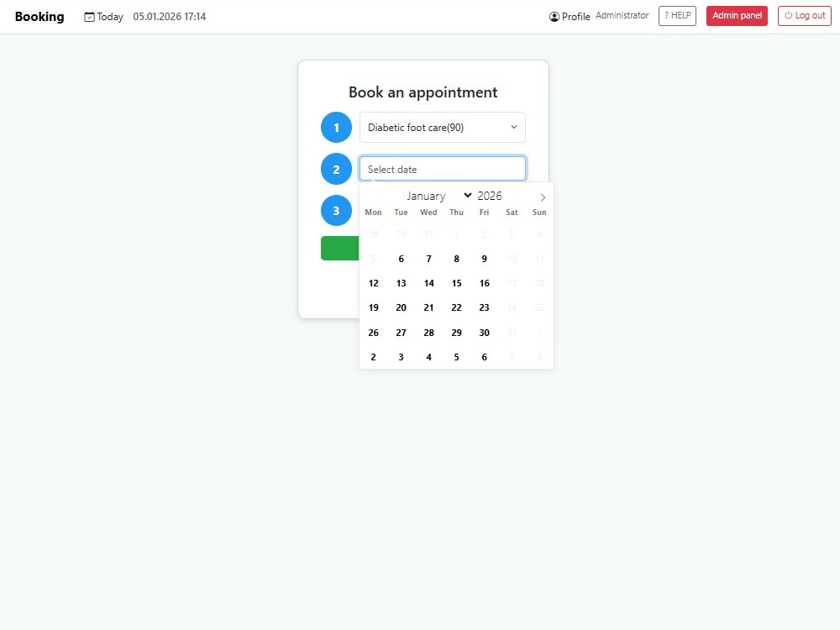Select January 29 in calendar
Image resolution: width=840 pixels, height=630 pixels.
point(456,333)
